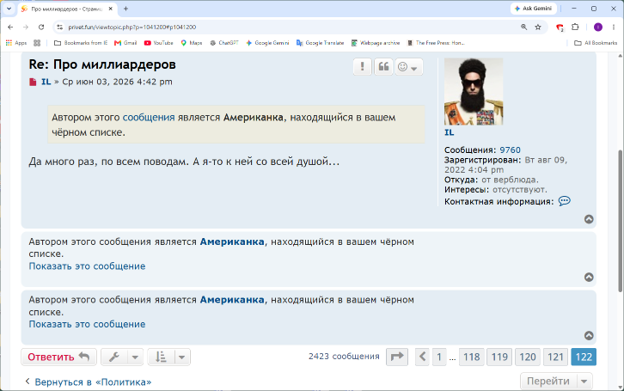Open Gmail bookmark

[125, 43]
